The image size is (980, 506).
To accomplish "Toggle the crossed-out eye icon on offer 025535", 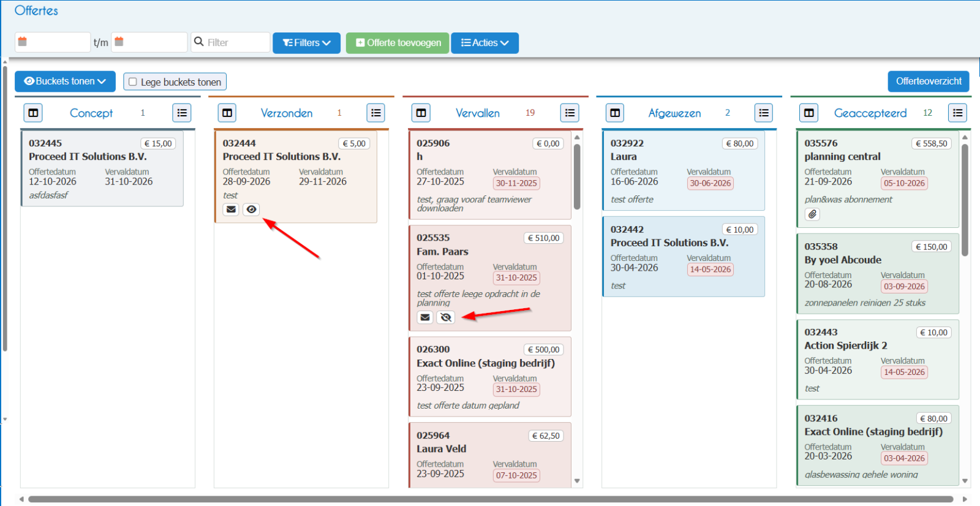I will click(446, 317).
